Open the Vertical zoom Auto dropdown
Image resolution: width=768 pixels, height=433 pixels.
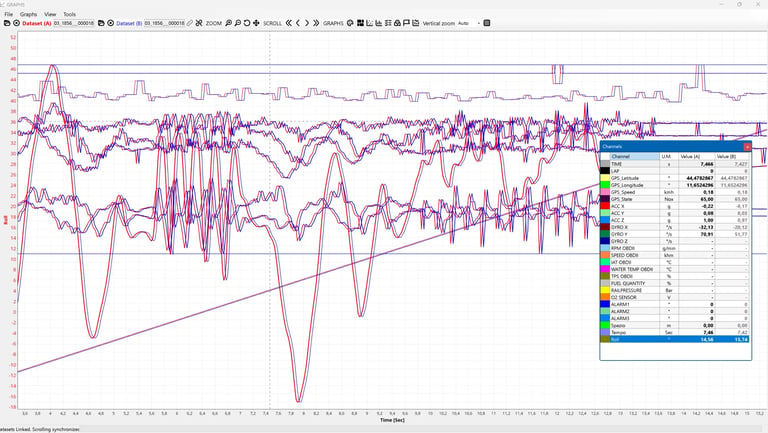pyautogui.click(x=469, y=23)
